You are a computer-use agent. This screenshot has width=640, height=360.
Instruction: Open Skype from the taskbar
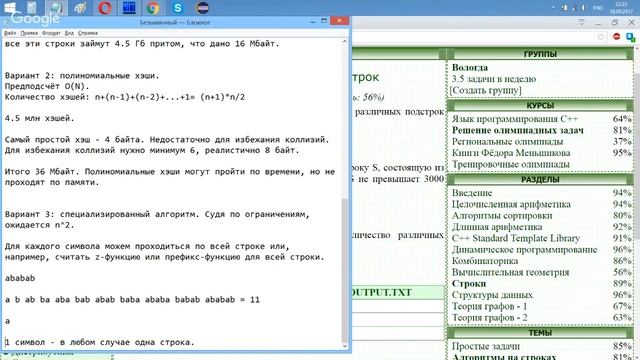pos(178,7)
